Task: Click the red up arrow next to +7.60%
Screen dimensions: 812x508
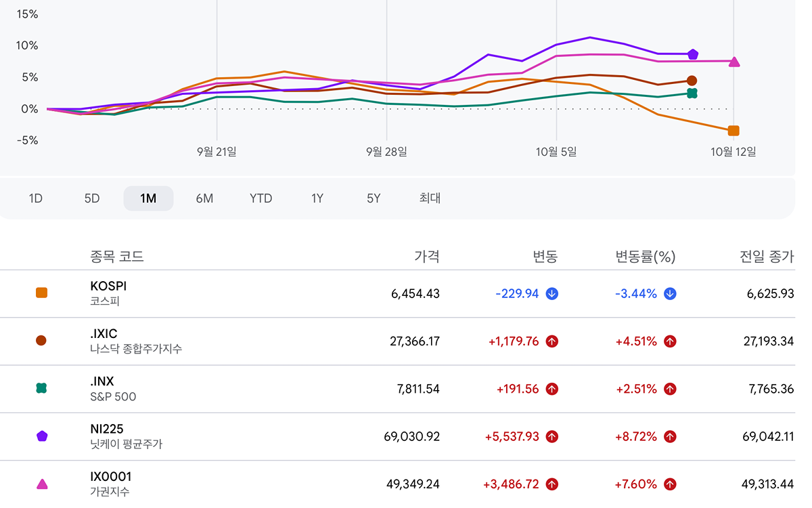Action: tap(670, 484)
